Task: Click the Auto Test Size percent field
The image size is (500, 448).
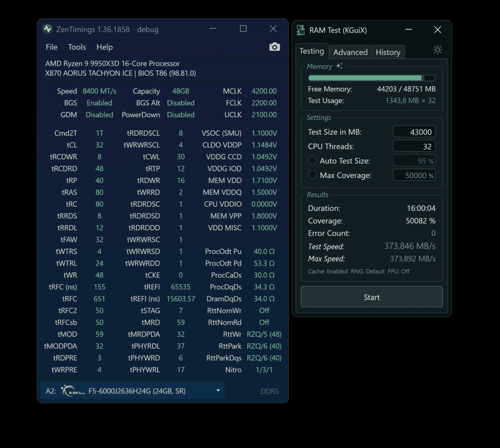Action: pyautogui.click(x=414, y=161)
